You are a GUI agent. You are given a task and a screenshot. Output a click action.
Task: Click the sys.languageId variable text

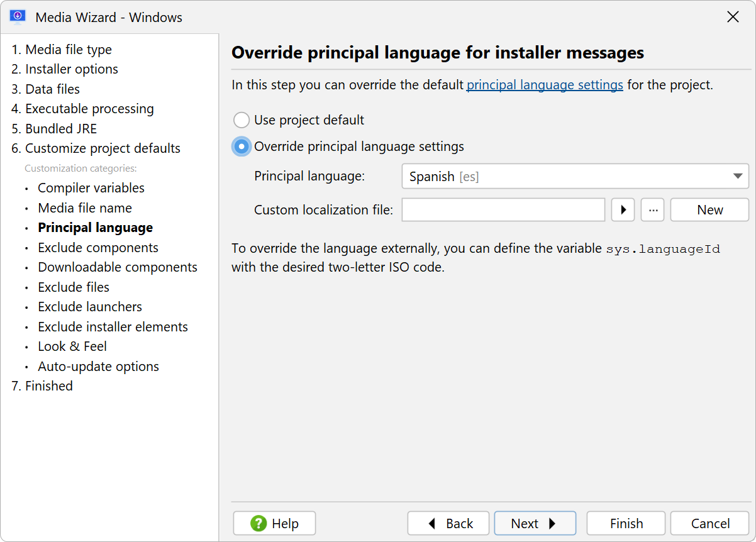[x=663, y=249]
